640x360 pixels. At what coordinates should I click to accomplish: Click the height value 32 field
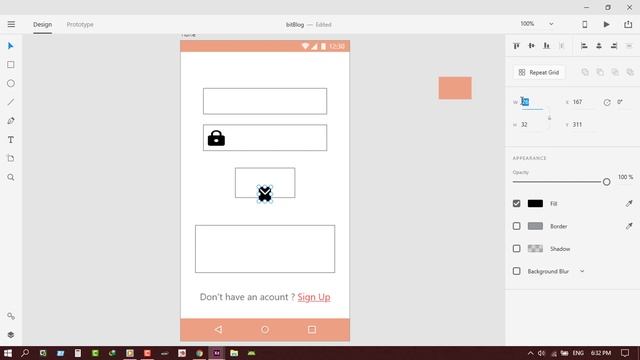[532, 124]
